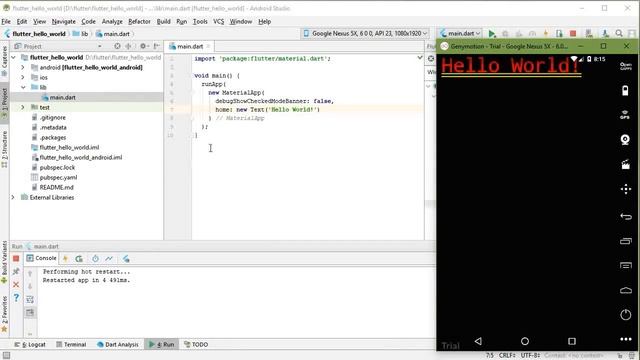Click the hot reload bolt in console toolbar
640x360 pixels.
(x=65, y=258)
